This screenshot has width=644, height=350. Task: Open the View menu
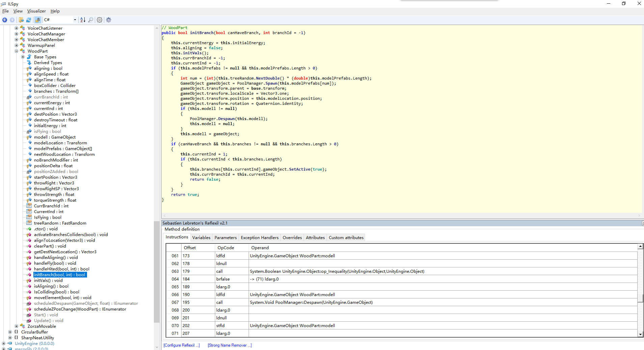(x=18, y=11)
